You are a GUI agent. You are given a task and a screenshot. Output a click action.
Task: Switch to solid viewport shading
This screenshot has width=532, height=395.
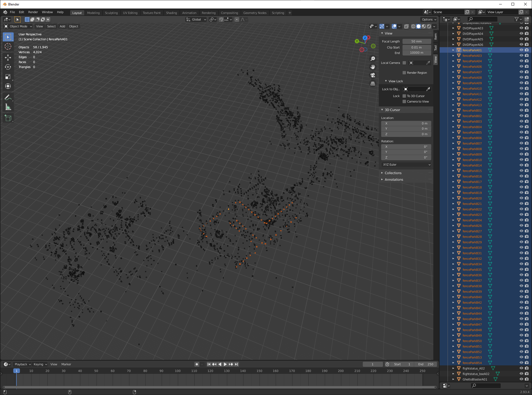pyautogui.click(x=419, y=26)
